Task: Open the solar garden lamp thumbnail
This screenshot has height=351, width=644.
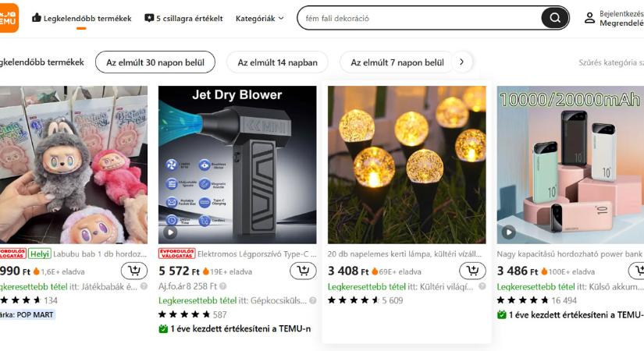Action: point(407,165)
